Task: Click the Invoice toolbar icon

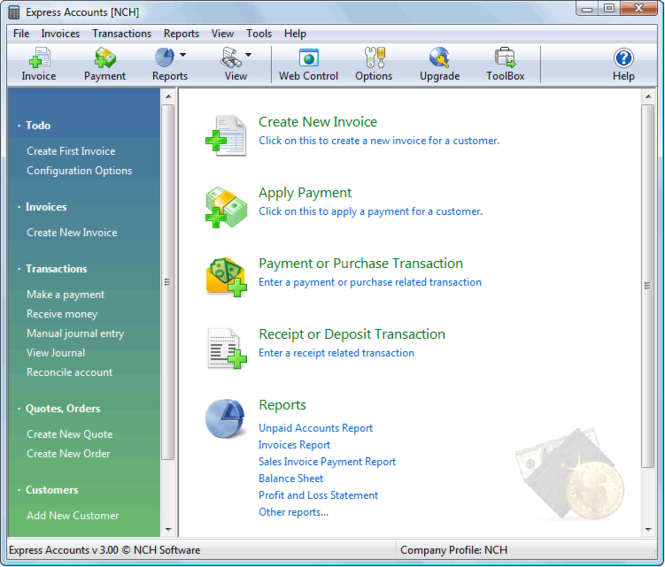Action: point(39,58)
